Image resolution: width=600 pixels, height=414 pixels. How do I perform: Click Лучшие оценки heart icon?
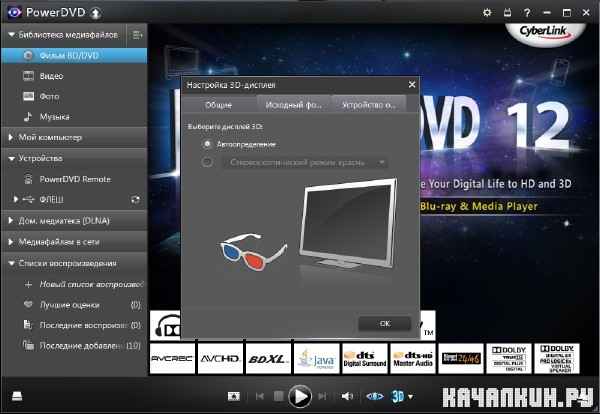(28, 305)
